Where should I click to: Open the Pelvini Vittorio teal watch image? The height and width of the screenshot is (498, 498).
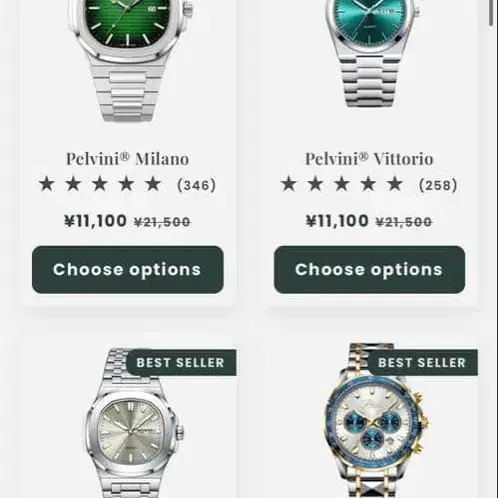point(370,53)
